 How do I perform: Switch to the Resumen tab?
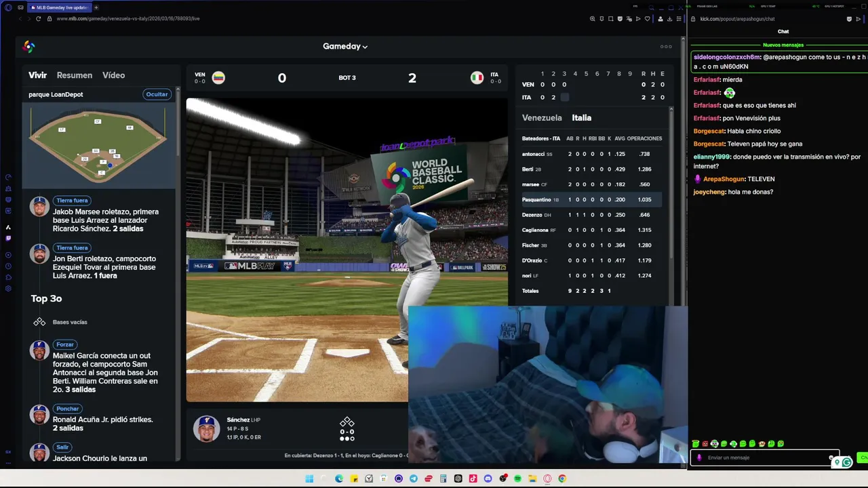tap(75, 75)
